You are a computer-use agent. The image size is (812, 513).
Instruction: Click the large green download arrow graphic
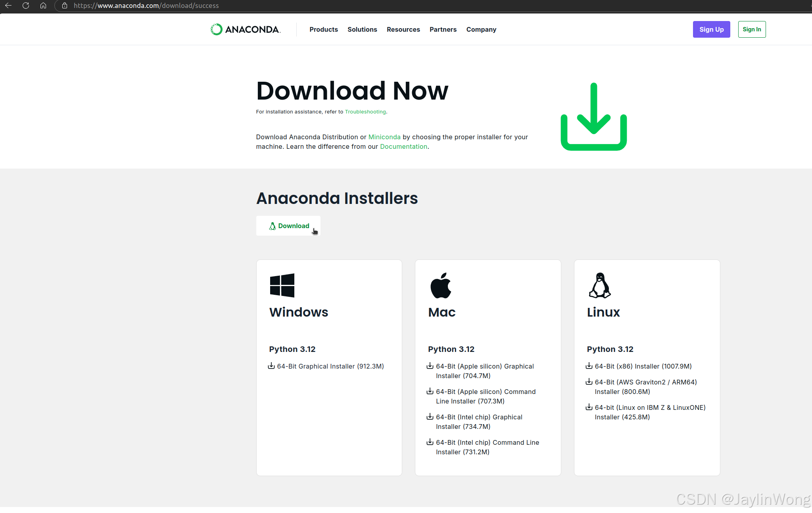593,117
